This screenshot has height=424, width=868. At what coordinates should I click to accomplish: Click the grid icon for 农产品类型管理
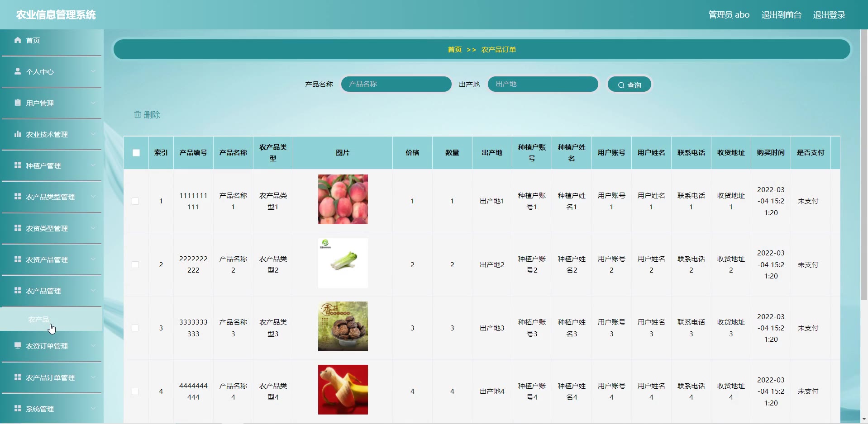[x=18, y=197]
